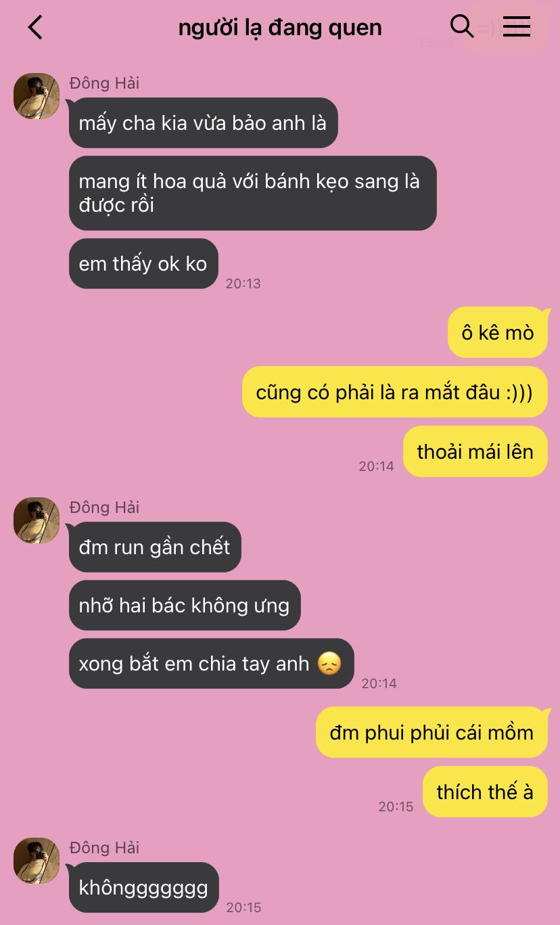Tap the 'cũng có phải là ra mắt đâu' message
This screenshot has width=560, height=925.
[x=394, y=392]
